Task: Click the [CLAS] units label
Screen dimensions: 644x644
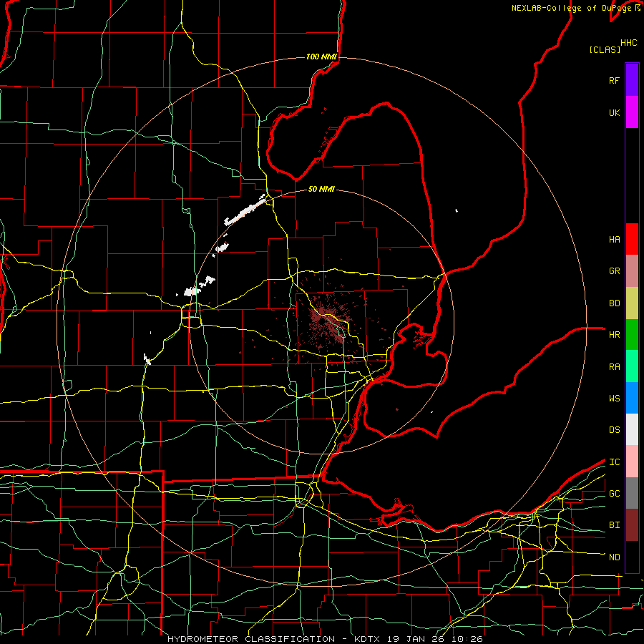Action: (x=605, y=49)
